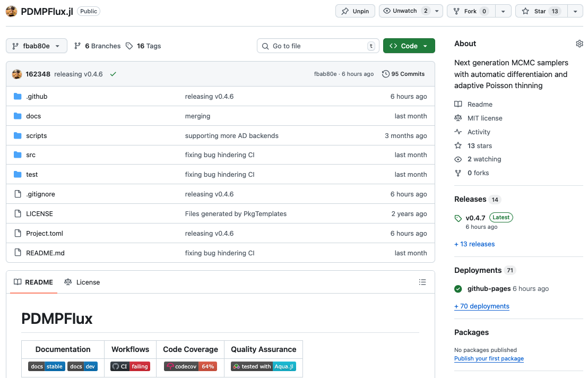This screenshot has width=588, height=378.
Task: Click the CI failing workflow badge
Action: 130,366
